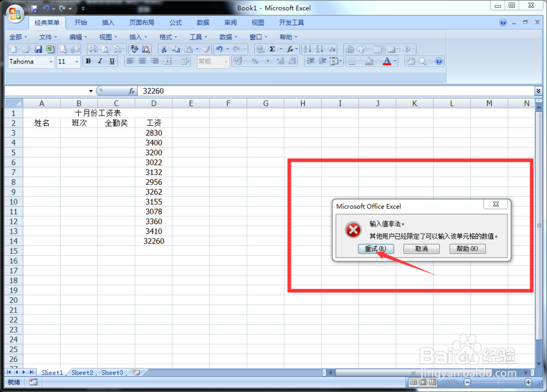Click the blue Help icon in formatting toolbar
Screen dimensions: 547x392
click(x=439, y=61)
